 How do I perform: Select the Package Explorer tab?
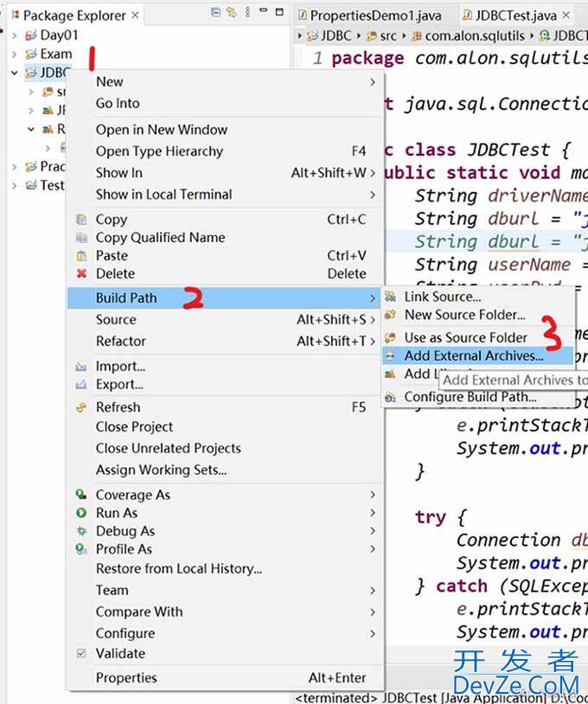tap(74, 16)
